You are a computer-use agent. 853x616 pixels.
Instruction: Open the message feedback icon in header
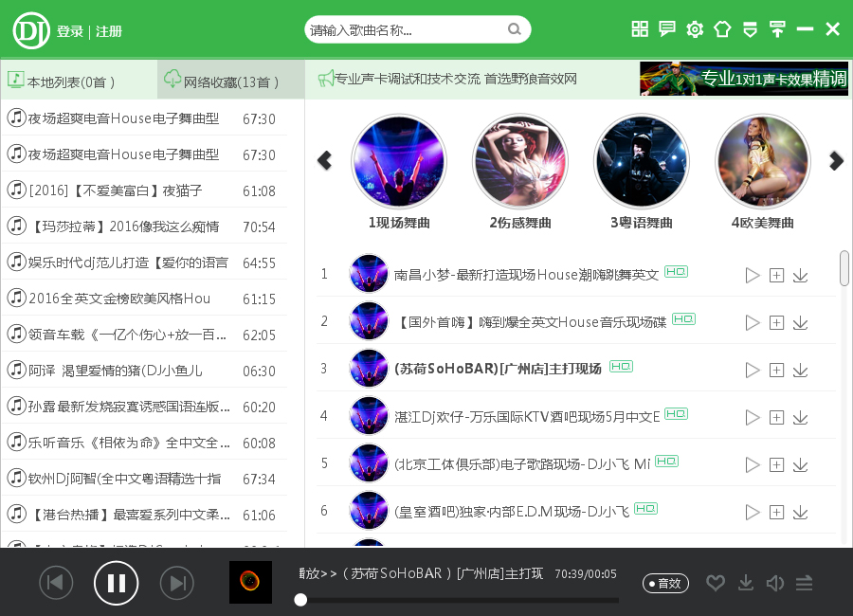(x=667, y=28)
